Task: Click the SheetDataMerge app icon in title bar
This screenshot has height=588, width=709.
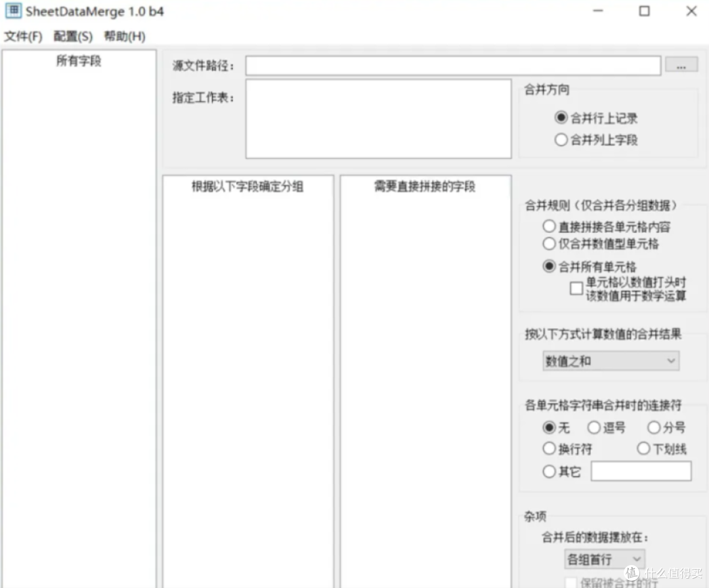Action: [13, 11]
